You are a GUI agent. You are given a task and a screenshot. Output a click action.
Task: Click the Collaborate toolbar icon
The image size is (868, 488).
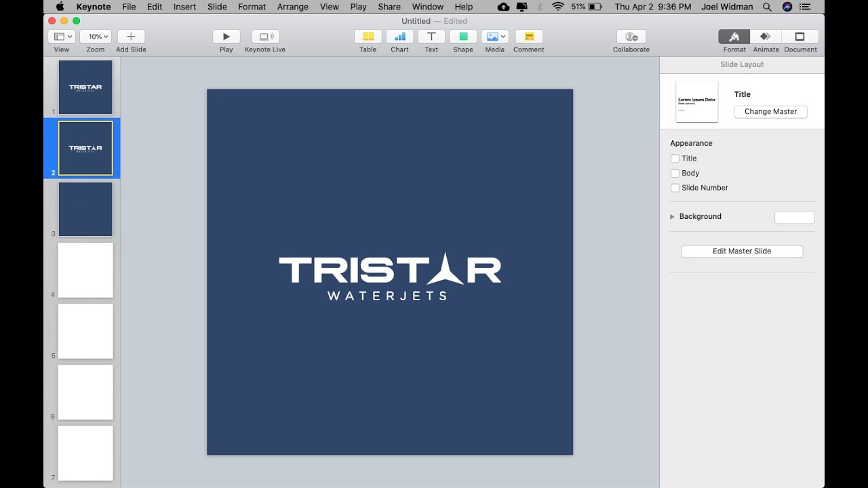click(631, 37)
